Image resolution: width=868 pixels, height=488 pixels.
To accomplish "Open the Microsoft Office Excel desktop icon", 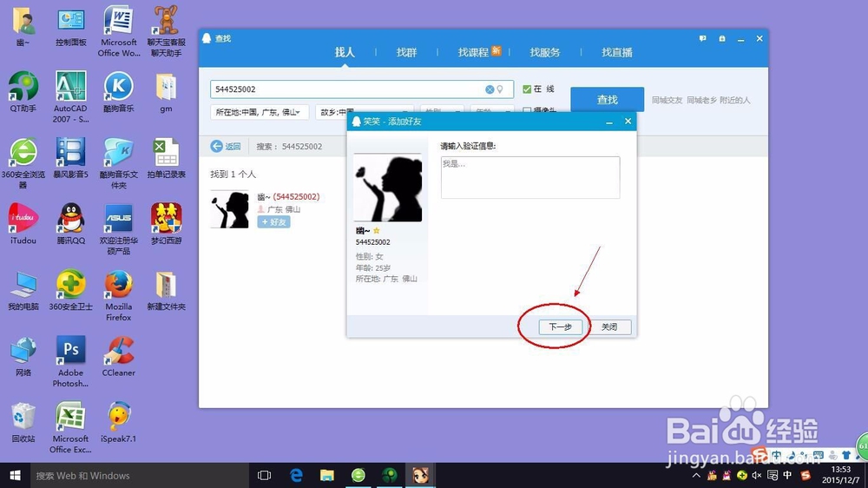I will point(70,427).
